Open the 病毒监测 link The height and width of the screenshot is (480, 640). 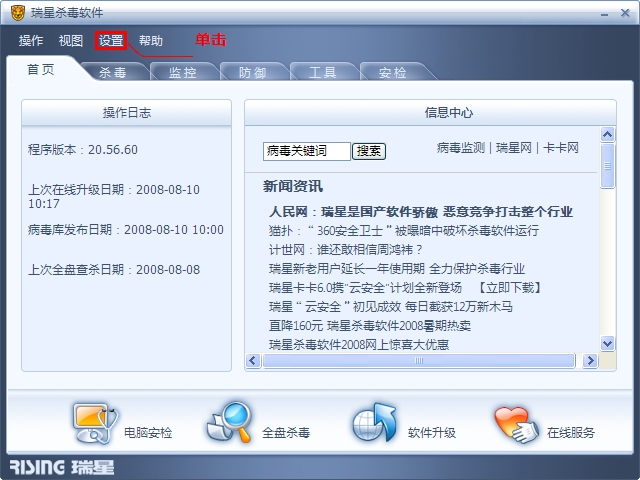(x=460, y=147)
